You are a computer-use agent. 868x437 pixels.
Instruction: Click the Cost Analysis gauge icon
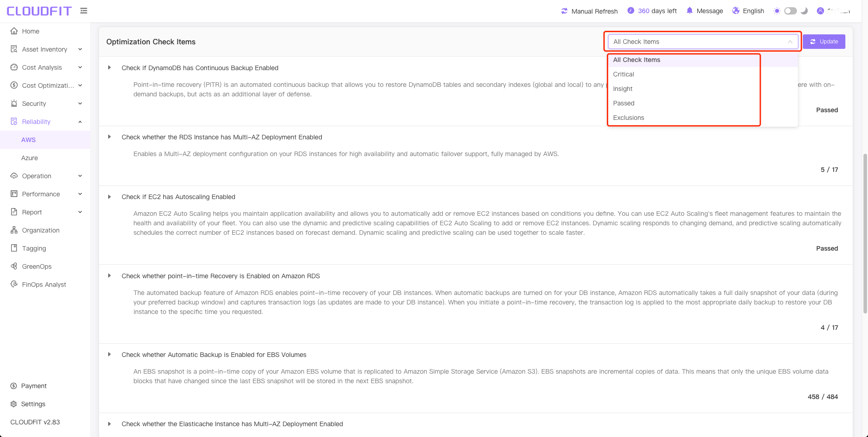tap(14, 67)
